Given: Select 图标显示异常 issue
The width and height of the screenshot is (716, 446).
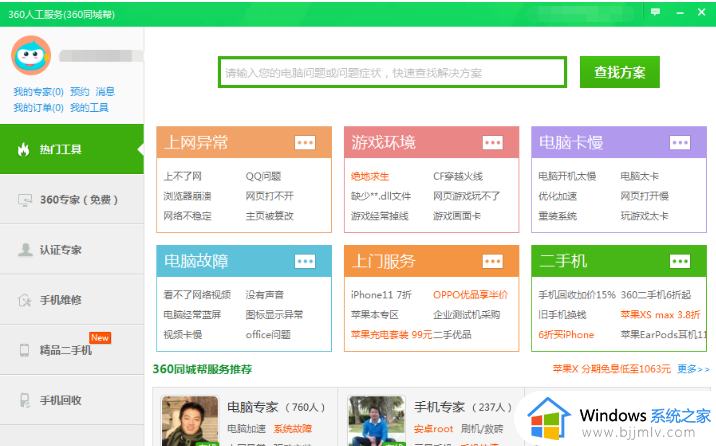Looking at the screenshot, I should (274, 315).
